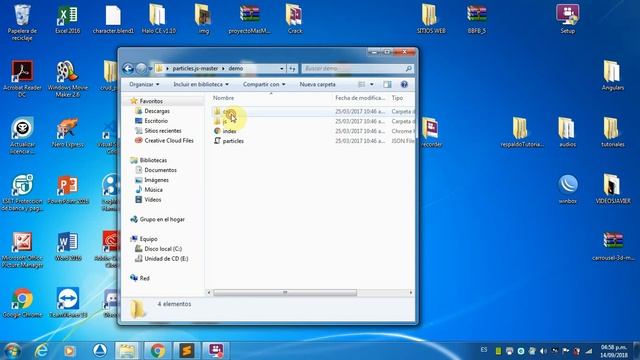Open Internet Explorer from taskbar
Viewport: 640px width, 360px height.
click(41, 351)
